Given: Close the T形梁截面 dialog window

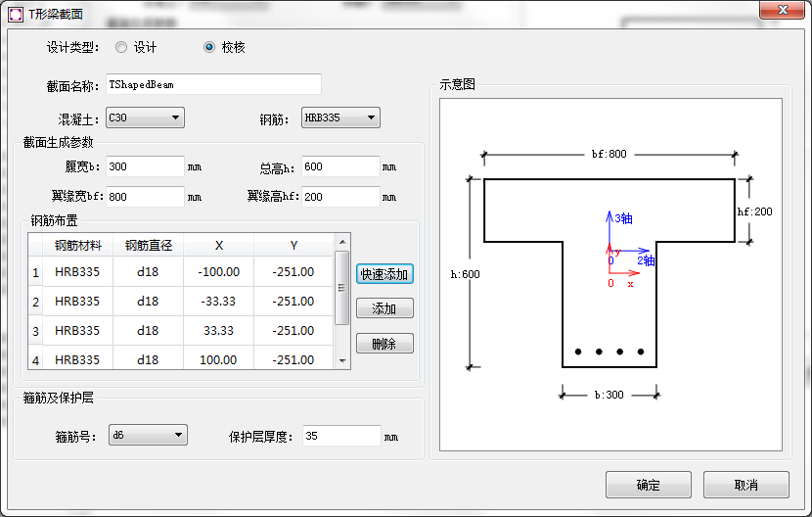Looking at the screenshot, I should (x=782, y=10).
